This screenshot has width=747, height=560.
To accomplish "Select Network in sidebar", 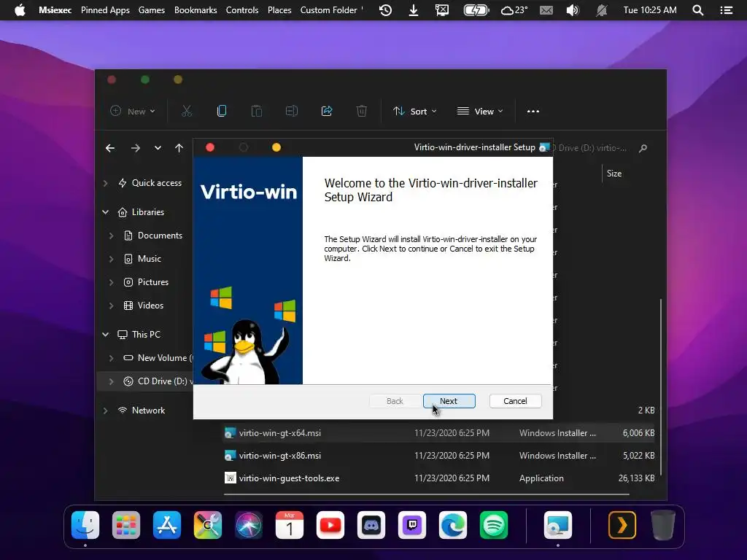I will (142, 411).
